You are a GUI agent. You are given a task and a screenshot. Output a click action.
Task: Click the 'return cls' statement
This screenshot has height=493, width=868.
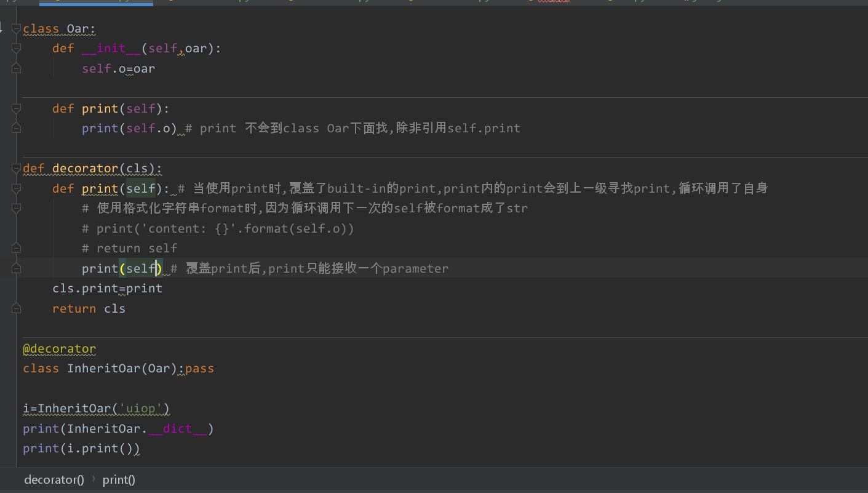tap(89, 309)
